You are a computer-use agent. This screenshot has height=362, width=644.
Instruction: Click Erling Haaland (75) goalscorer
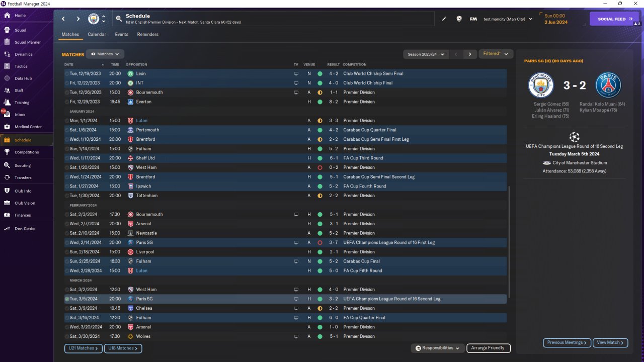point(550,116)
